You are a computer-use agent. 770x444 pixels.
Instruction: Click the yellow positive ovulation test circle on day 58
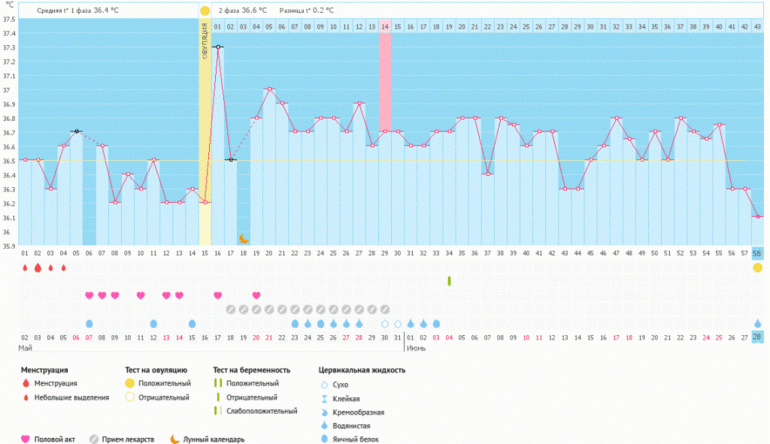(757, 268)
